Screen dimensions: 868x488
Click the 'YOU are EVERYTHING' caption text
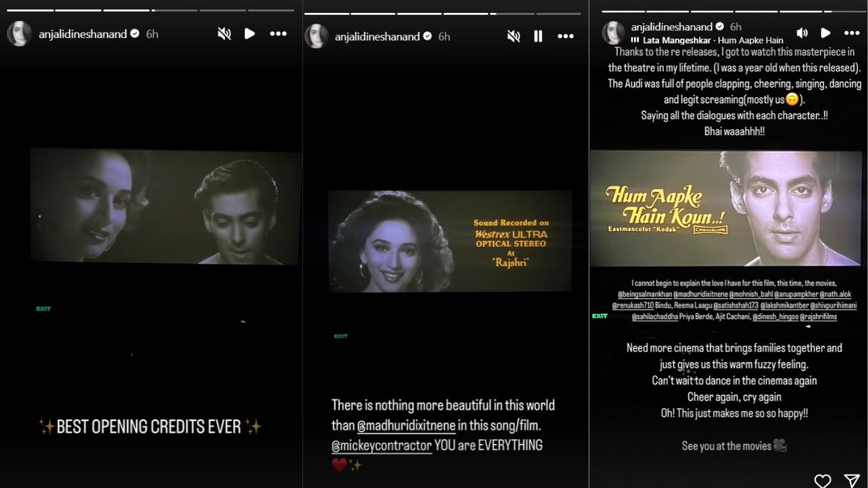489,445
